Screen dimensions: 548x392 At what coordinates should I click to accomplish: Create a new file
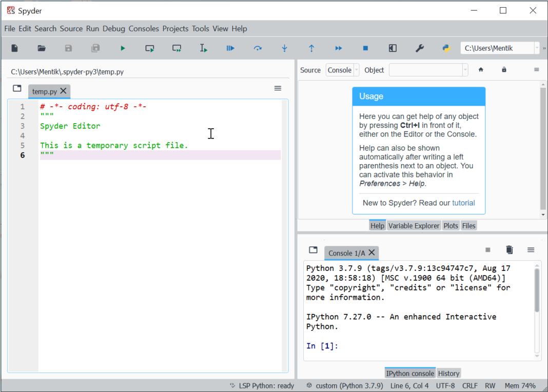14,47
